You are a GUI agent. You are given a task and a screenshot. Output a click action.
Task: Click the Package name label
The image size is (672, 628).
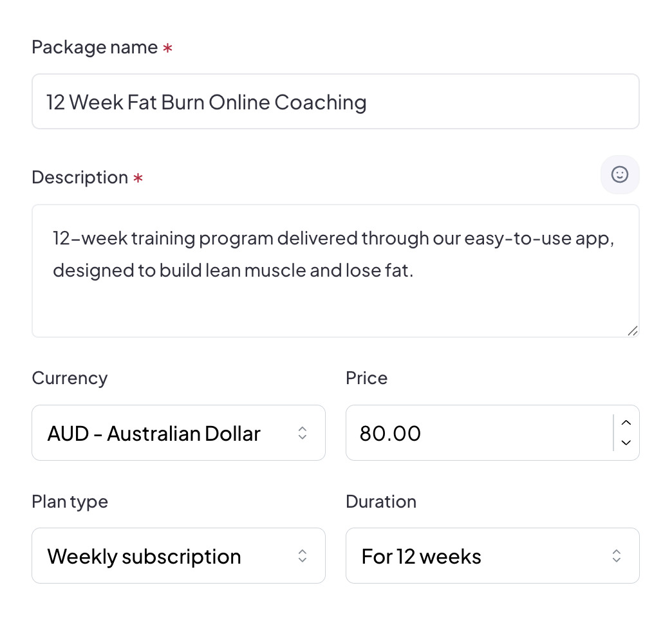point(95,48)
